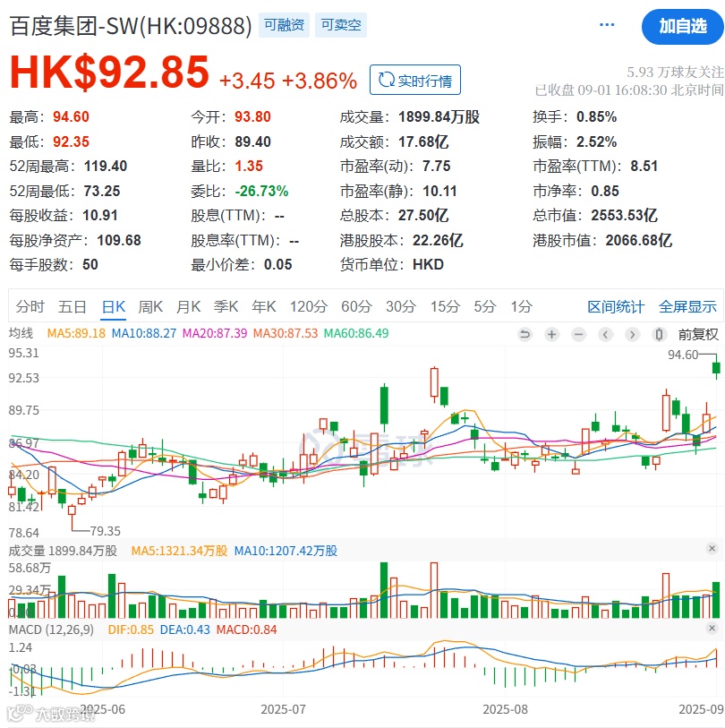Click the HK$92.85 current price
Viewport: 725px width, 728px height.
pos(109,72)
